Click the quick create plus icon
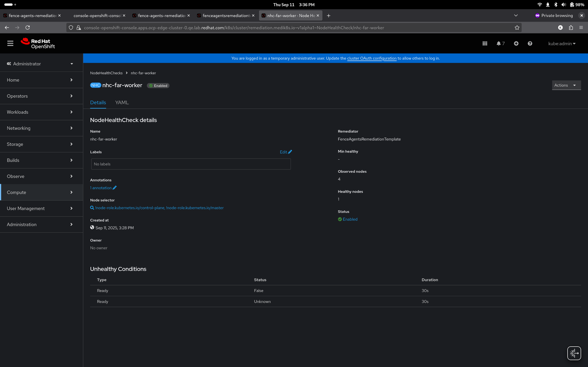The width and height of the screenshot is (588, 367). [516, 43]
